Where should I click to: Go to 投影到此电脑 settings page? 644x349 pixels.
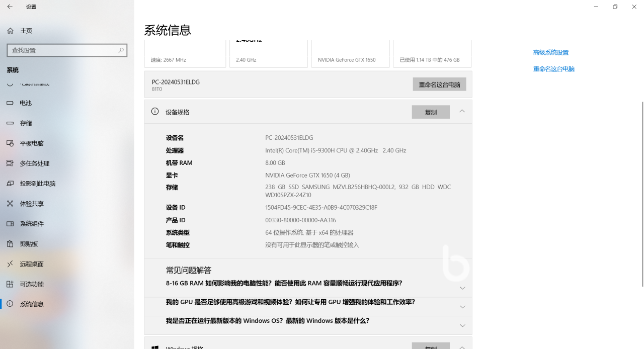coord(38,184)
